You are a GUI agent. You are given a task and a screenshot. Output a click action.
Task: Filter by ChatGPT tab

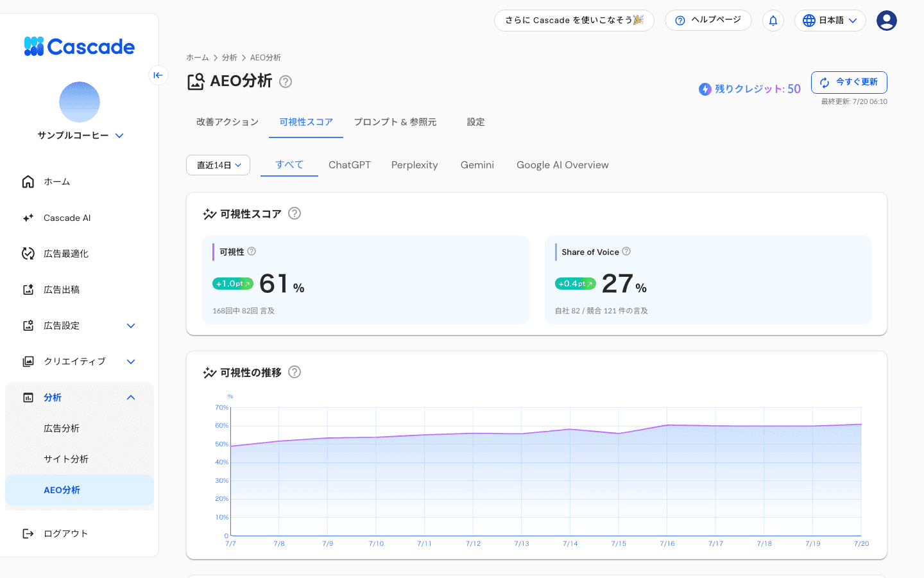click(350, 165)
